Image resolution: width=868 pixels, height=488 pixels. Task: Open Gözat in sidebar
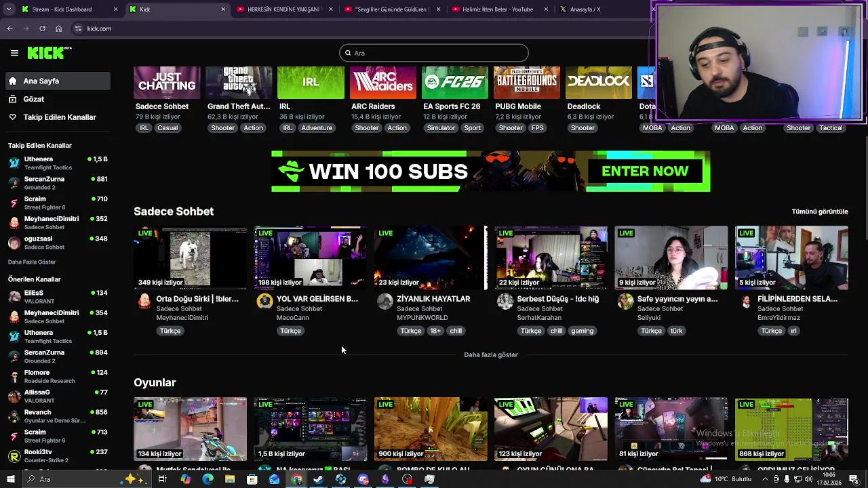pos(58,99)
